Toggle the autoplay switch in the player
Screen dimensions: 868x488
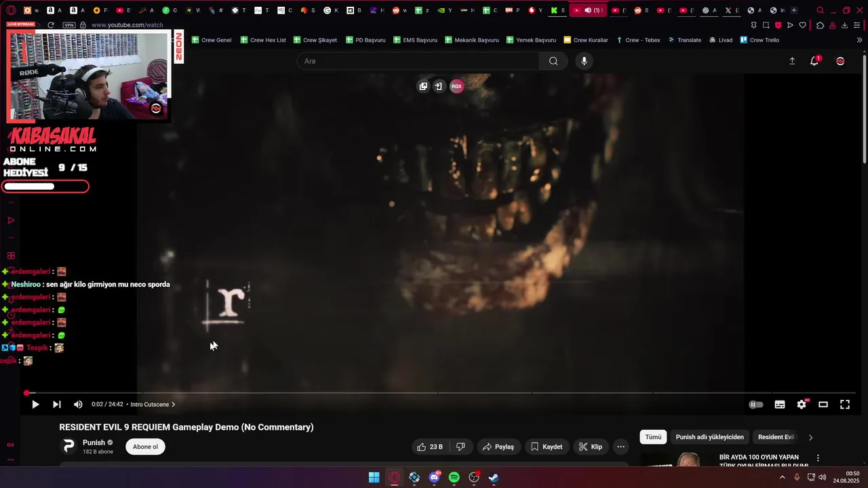pyautogui.click(x=756, y=405)
